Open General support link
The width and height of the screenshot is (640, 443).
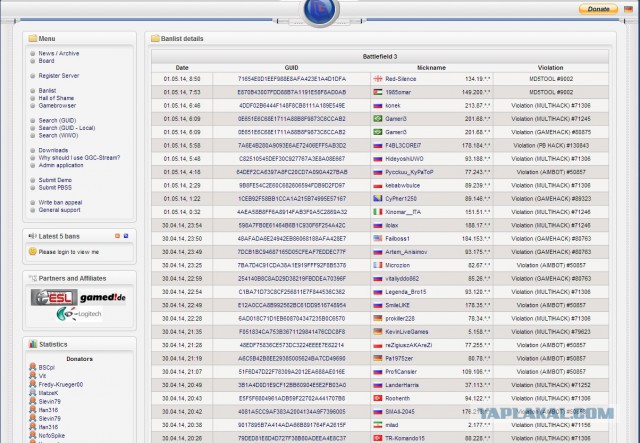click(60, 210)
